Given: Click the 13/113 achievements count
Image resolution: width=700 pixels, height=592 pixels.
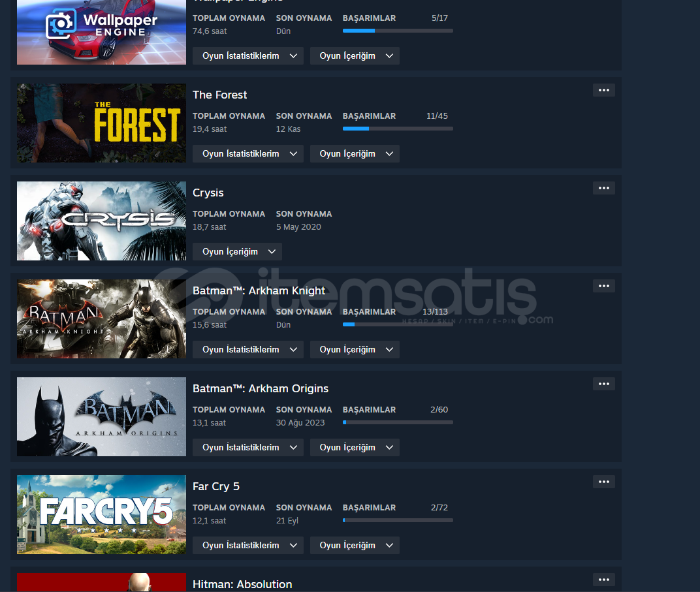Looking at the screenshot, I should click(436, 312).
